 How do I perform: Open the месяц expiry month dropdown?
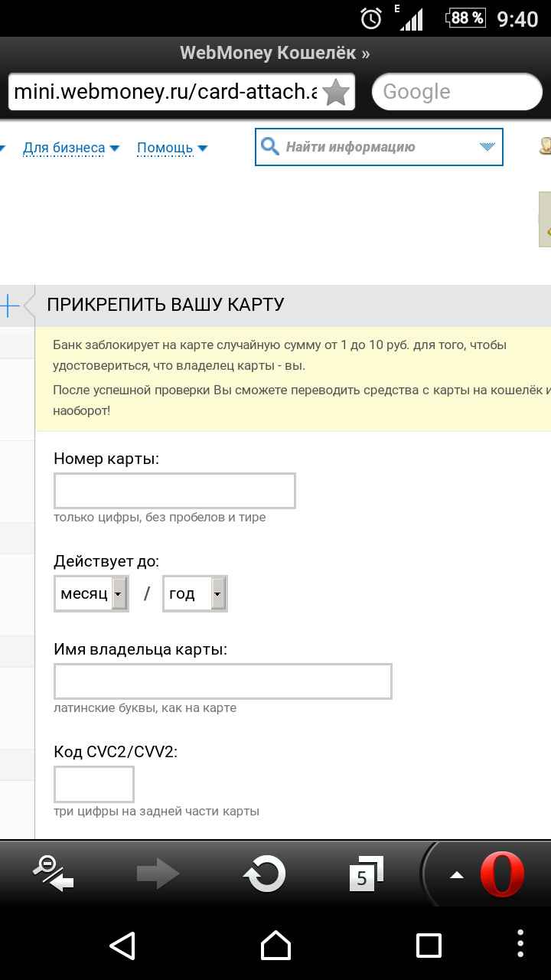coord(91,593)
